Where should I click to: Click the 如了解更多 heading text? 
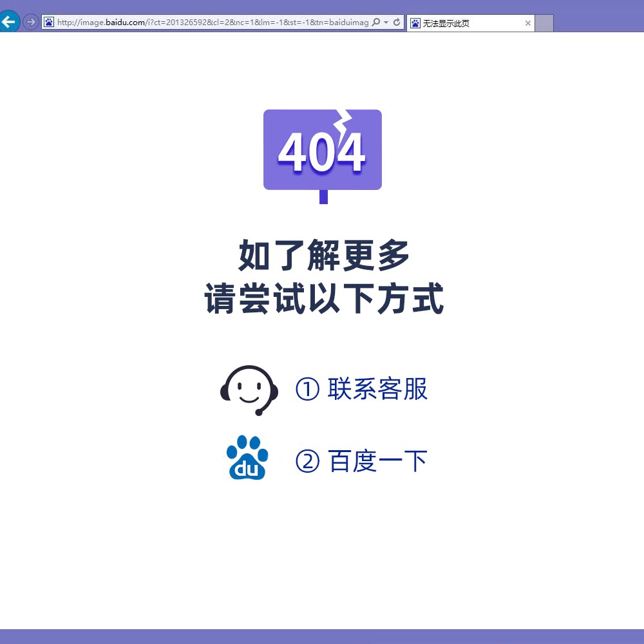324,256
